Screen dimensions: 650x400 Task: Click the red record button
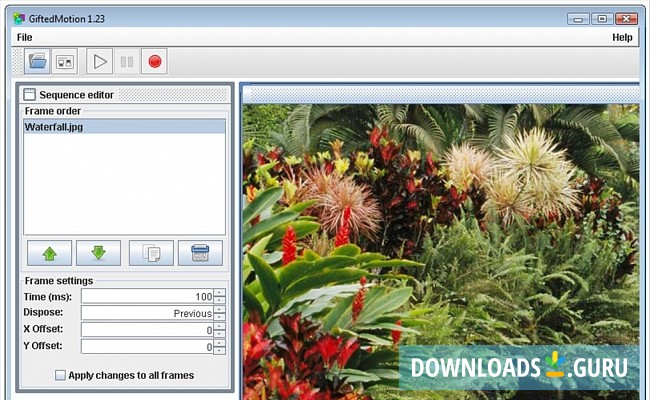154,61
